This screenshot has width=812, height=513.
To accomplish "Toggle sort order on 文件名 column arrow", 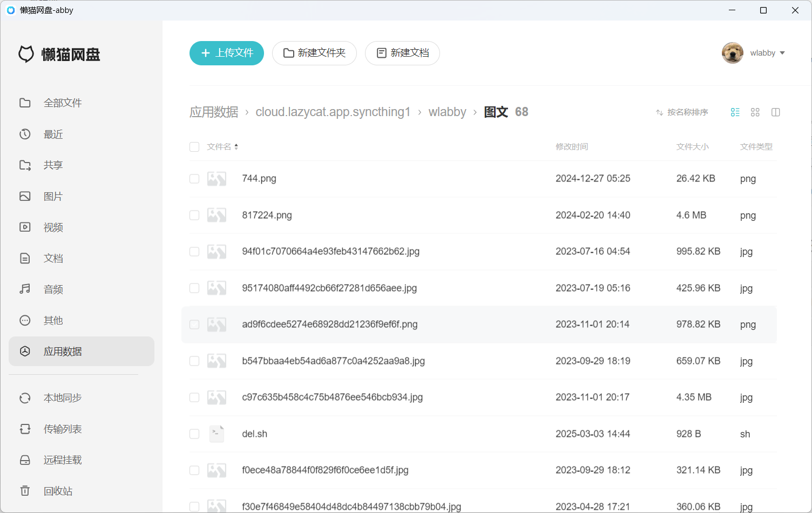I will (236, 147).
